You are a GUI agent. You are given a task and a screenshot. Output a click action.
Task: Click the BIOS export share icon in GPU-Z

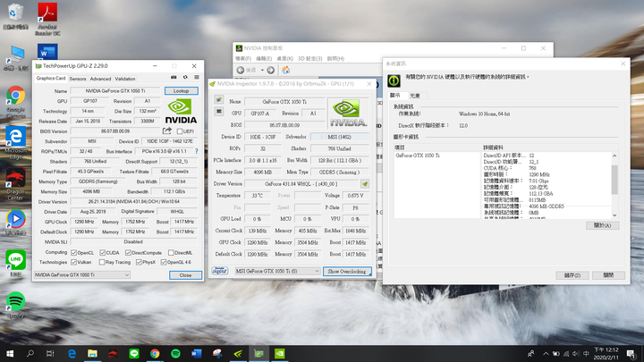pyautogui.click(x=166, y=130)
